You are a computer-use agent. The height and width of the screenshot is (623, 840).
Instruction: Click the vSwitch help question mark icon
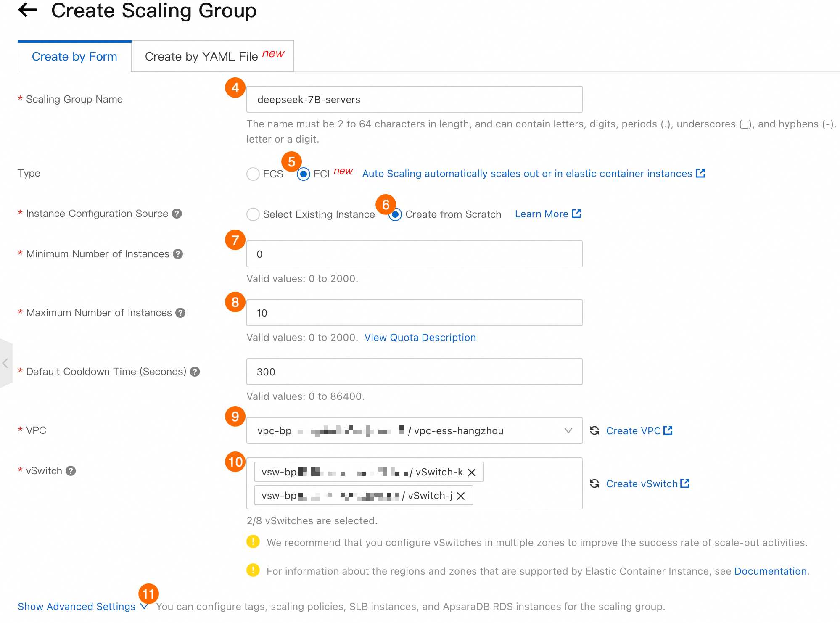(x=71, y=471)
